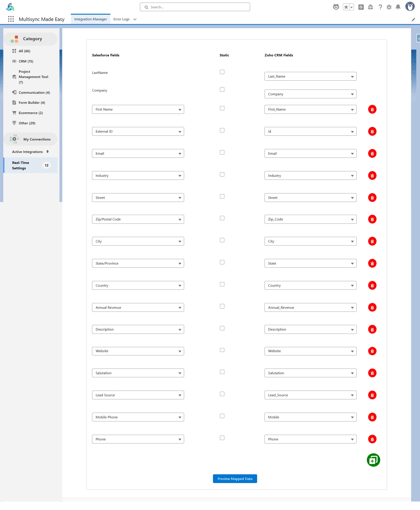Open the Zip_Code Zoho CRM dropdown
The height and width of the screenshot is (510, 420).
[x=310, y=219]
